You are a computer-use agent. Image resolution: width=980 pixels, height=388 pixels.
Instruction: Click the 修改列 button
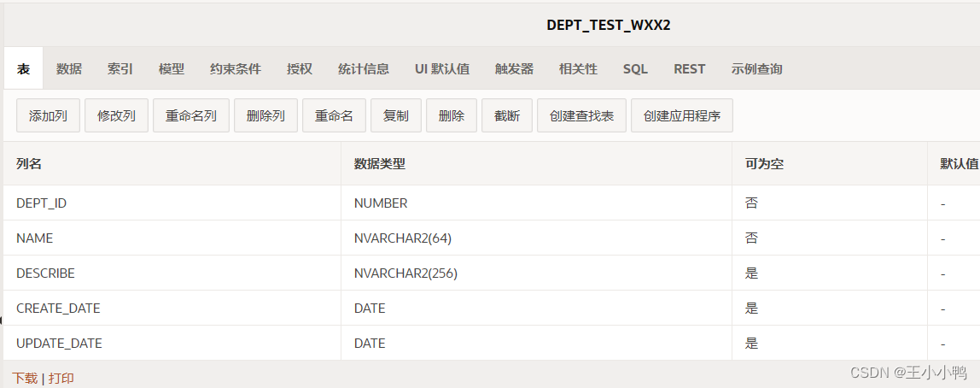coord(116,115)
